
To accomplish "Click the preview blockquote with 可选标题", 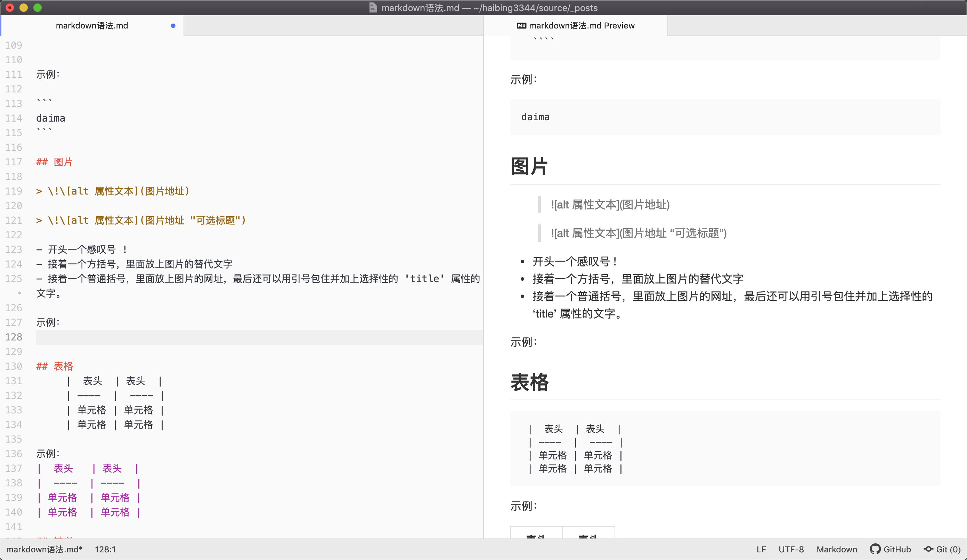I will tap(639, 233).
